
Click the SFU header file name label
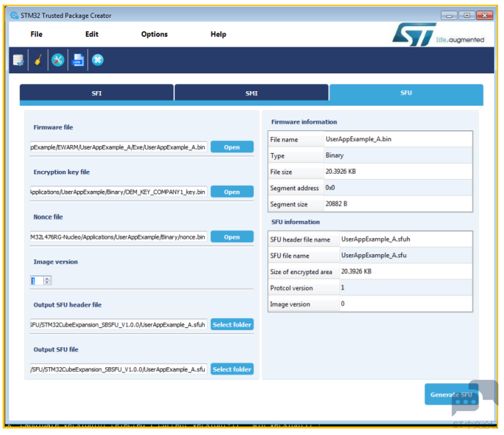[x=300, y=239]
